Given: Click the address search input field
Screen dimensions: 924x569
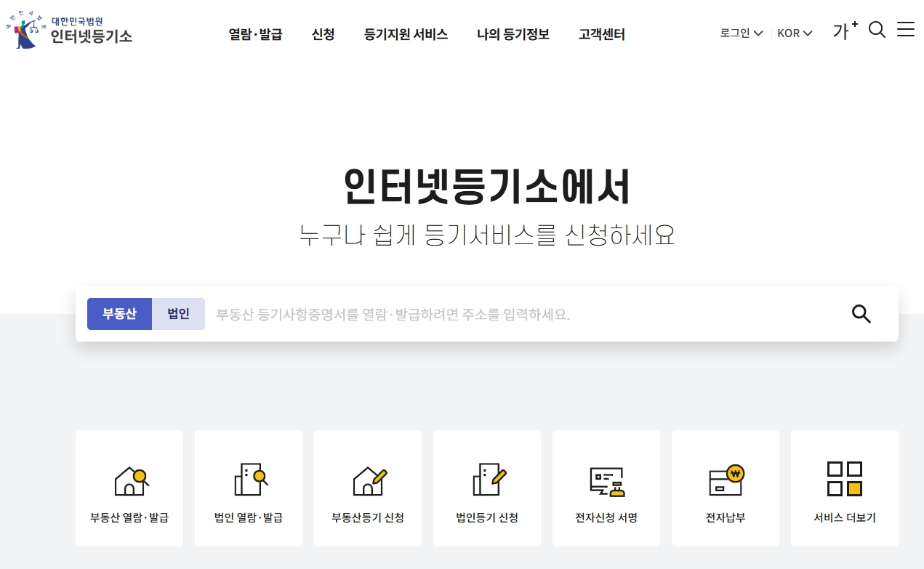Looking at the screenshot, I should [509, 314].
